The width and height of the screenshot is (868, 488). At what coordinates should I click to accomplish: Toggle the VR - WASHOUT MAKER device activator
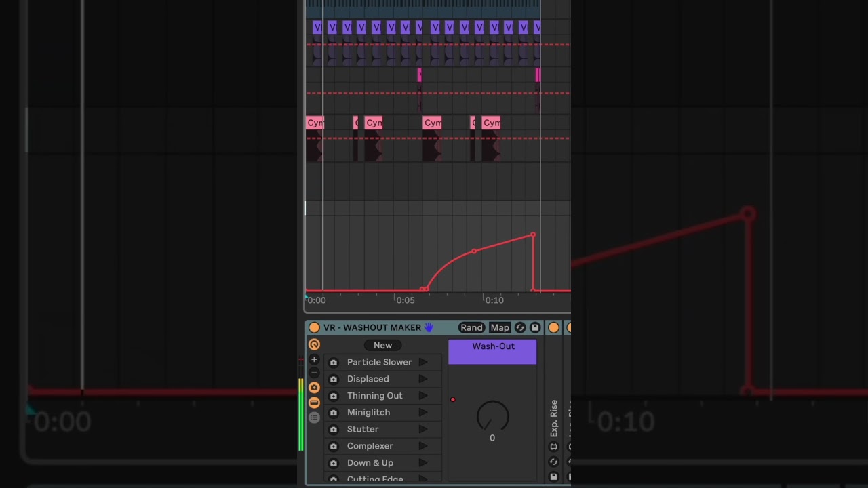click(314, 328)
